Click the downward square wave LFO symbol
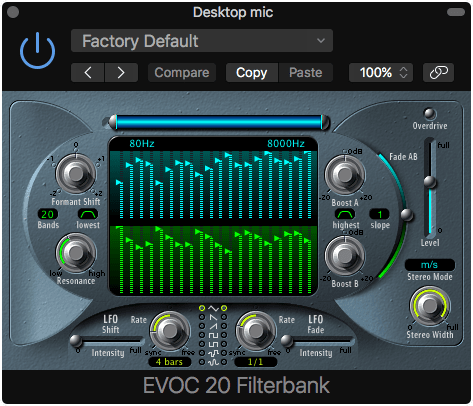 (x=213, y=344)
